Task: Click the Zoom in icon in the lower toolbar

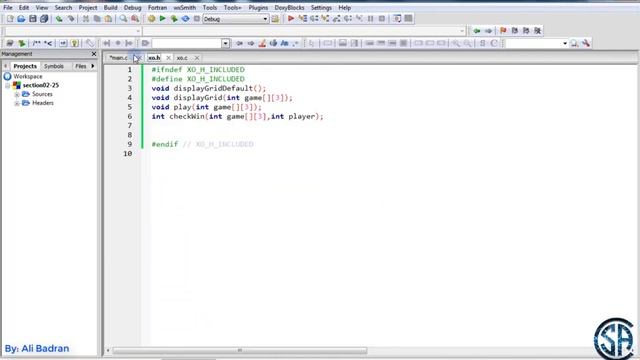Action: (x=456, y=43)
